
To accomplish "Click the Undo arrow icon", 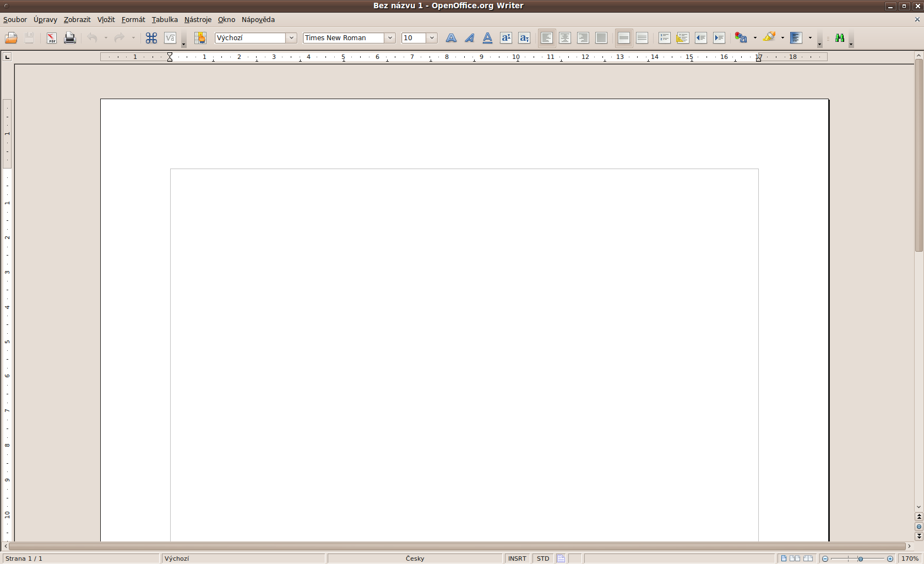I will click(93, 38).
